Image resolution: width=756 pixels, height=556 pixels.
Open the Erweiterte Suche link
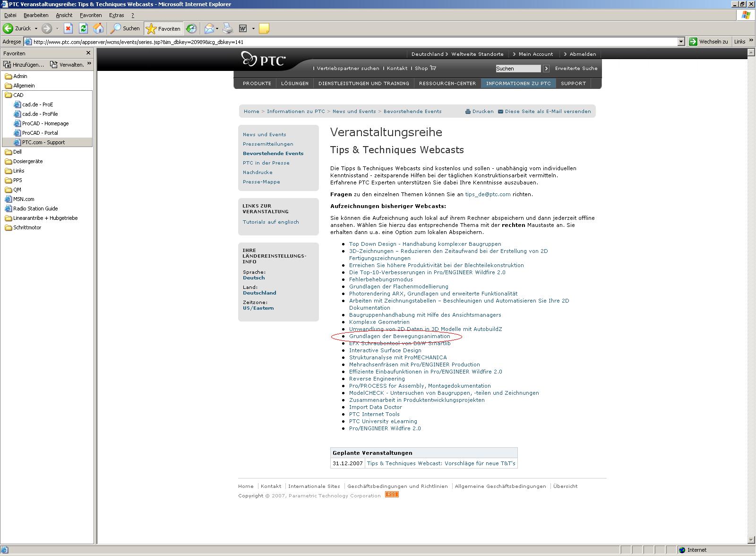tap(576, 69)
